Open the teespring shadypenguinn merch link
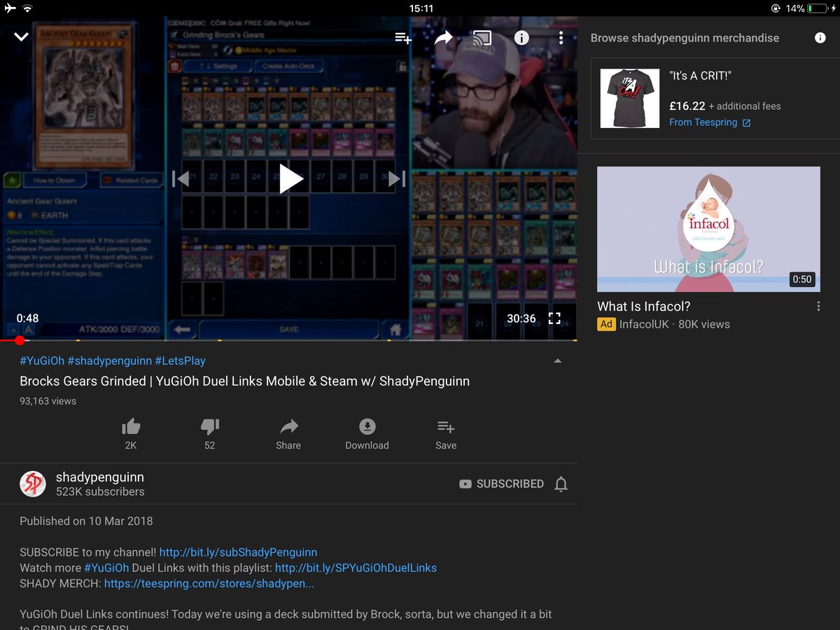Viewport: 840px width, 630px height. click(209, 583)
